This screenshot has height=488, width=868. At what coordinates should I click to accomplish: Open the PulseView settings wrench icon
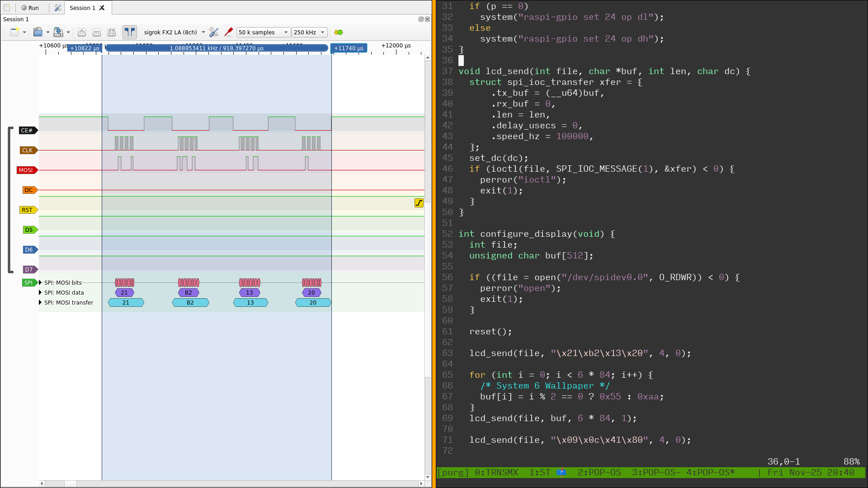[57, 8]
